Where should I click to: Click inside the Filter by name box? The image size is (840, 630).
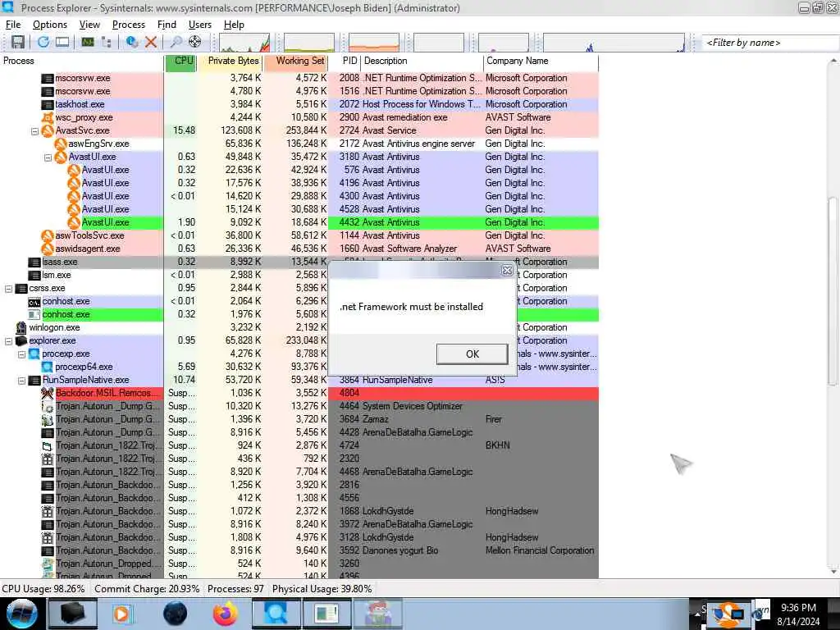point(769,43)
